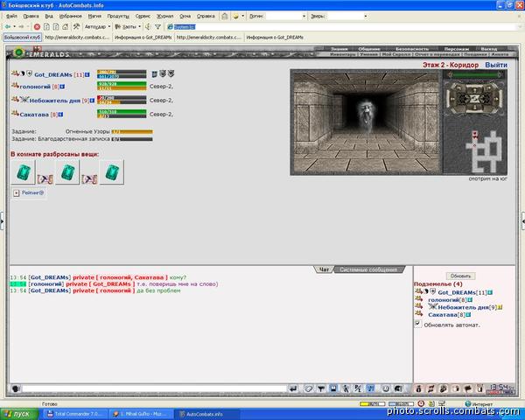Pick up first pickaxe item on floor

[x=45, y=179]
